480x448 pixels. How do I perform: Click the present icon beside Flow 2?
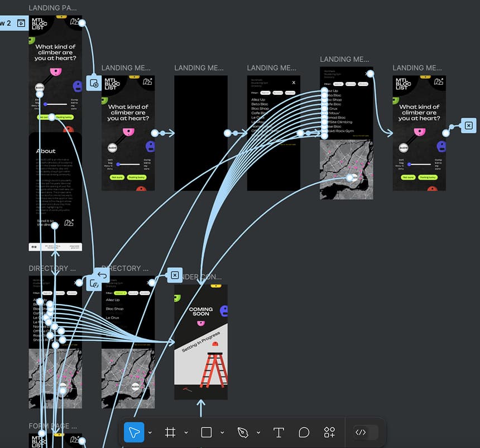[x=21, y=23]
